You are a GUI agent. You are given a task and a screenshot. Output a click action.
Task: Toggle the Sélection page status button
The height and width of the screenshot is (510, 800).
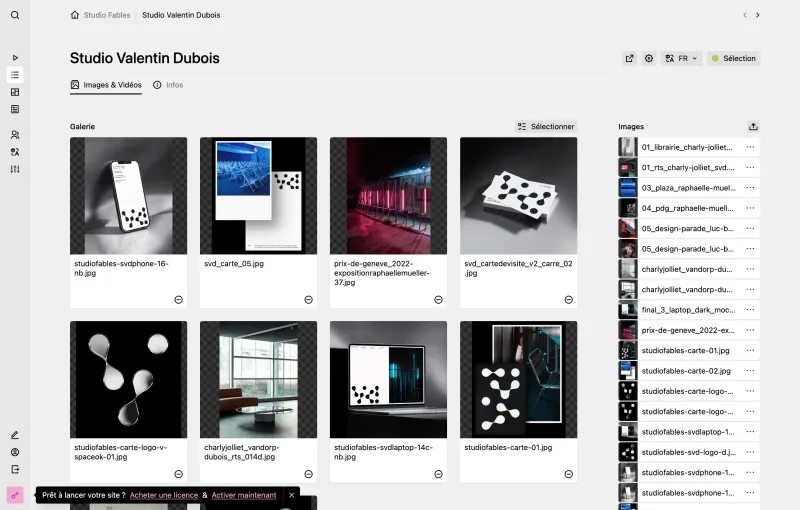tap(733, 58)
